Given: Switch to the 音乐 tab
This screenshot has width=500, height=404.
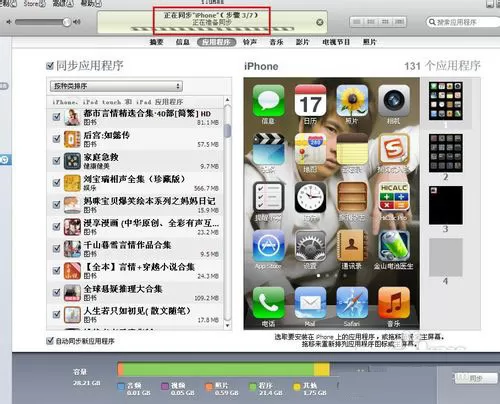Looking at the screenshot, I should [x=276, y=42].
